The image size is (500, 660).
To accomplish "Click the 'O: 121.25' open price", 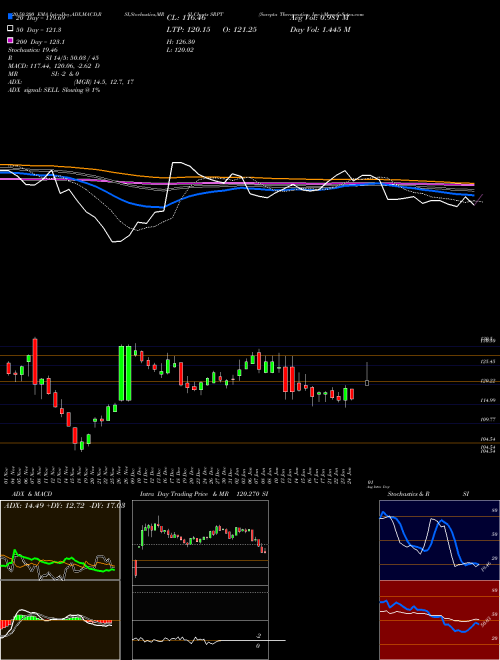I will click(239, 30).
